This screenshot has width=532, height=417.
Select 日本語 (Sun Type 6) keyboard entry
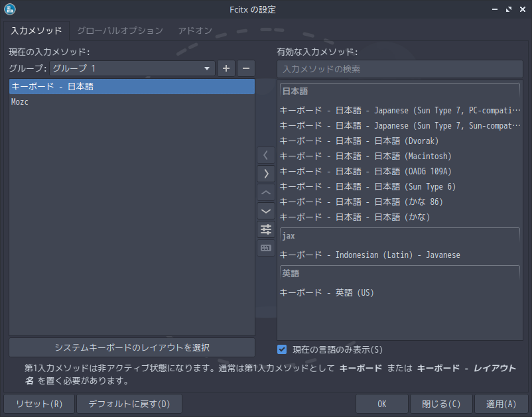coord(400,187)
